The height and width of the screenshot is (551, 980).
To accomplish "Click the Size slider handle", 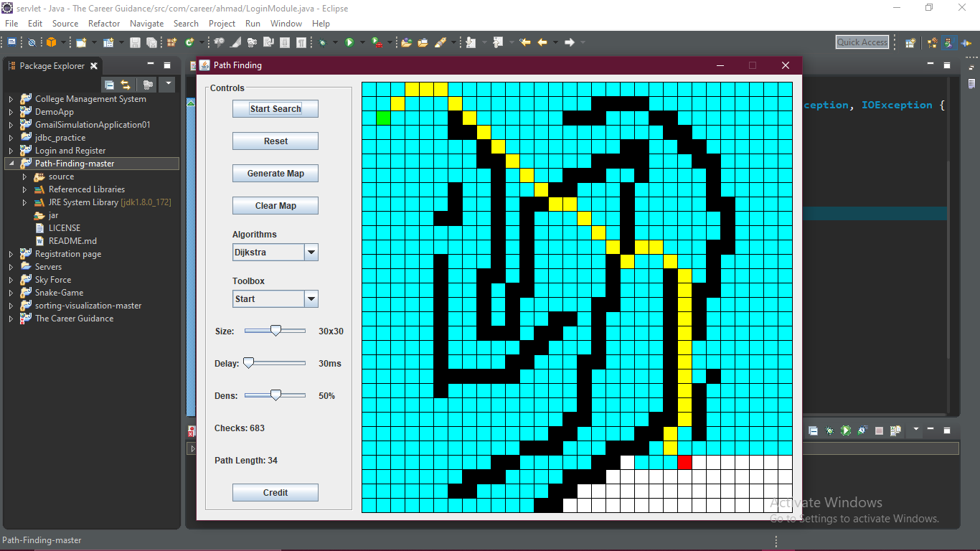I will click(275, 331).
